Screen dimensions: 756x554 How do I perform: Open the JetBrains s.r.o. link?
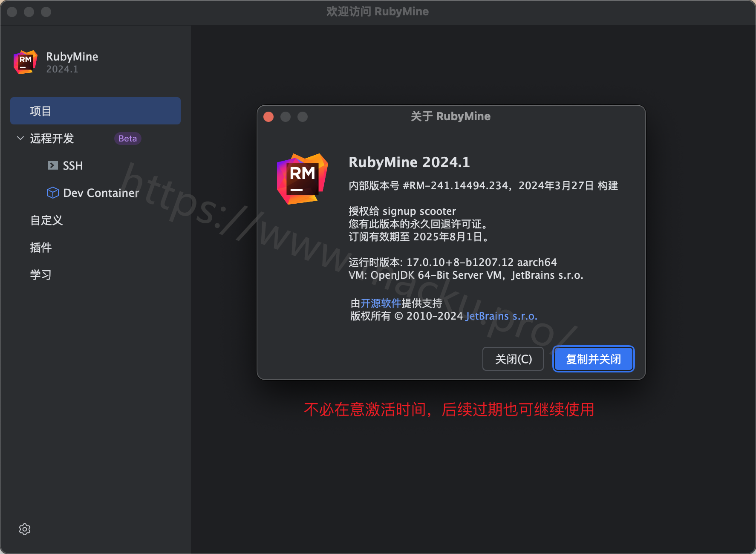(502, 316)
